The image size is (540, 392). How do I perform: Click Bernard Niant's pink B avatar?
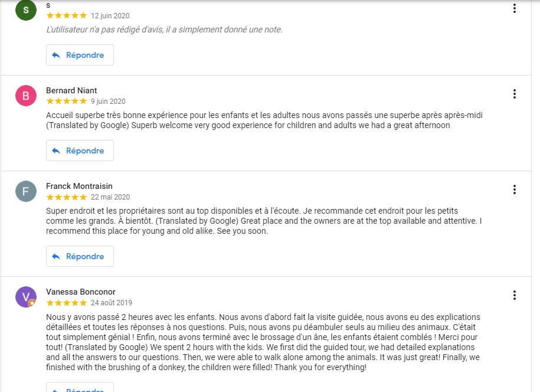click(26, 96)
